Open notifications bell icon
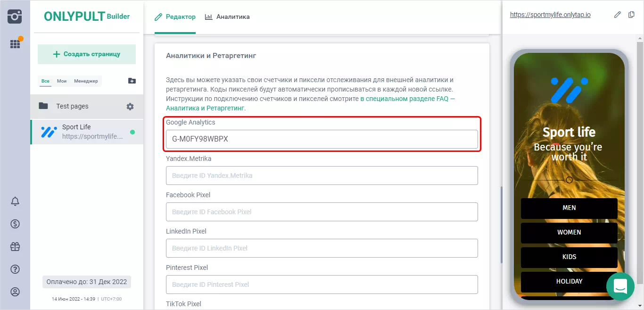 15,201
